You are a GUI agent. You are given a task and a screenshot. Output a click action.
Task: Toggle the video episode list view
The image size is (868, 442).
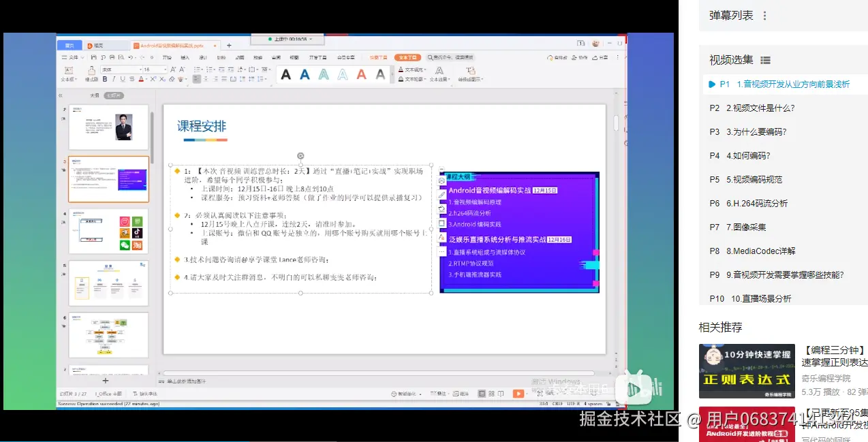(x=765, y=60)
